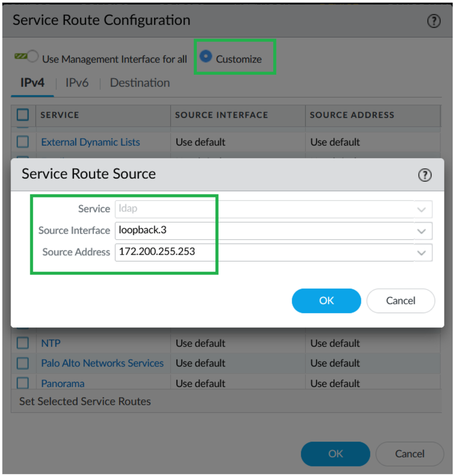Viewport: 454px width, 476px height.
Task: Open the External Dynamic Lists service link
Action: (x=91, y=142)
